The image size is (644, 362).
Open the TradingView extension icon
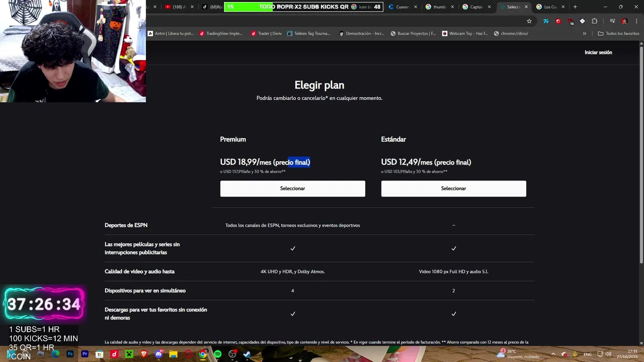pyautogui.click(x=546, y=21)
